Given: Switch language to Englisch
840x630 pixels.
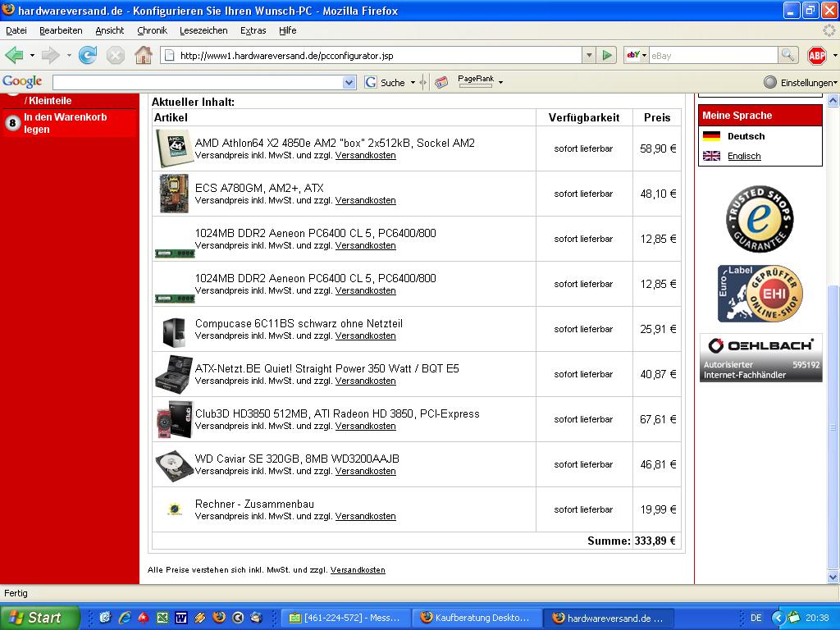Looking at the screenshot, I should 743,156.
